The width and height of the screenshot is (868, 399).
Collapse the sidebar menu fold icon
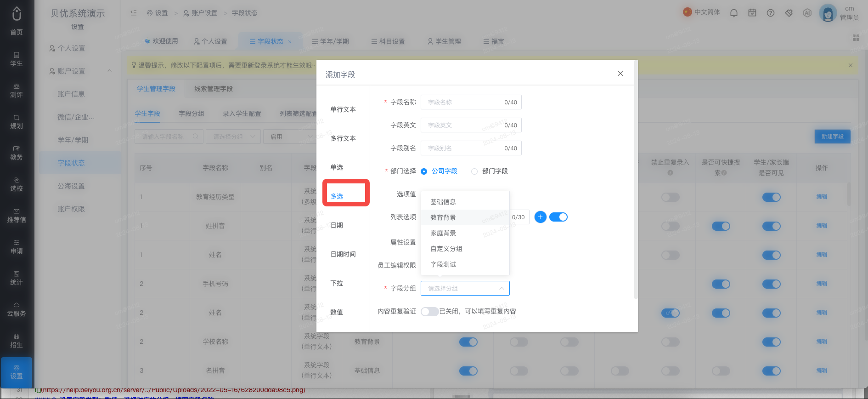[134, 13]
